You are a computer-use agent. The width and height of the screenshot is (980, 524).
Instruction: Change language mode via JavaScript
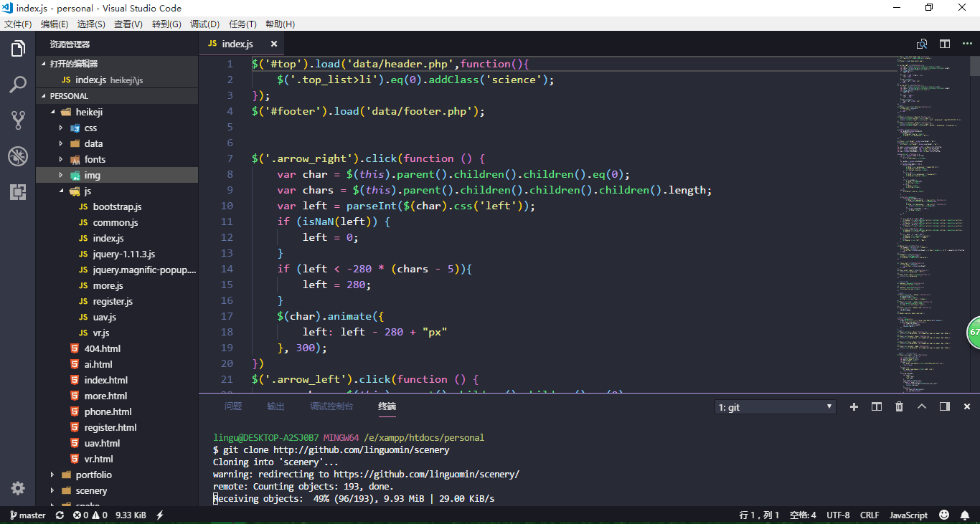[x=908, y=515]
